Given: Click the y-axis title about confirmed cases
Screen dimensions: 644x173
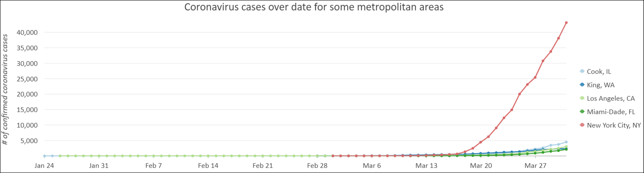Looking at the screenshot, I should tap(5, 88).
